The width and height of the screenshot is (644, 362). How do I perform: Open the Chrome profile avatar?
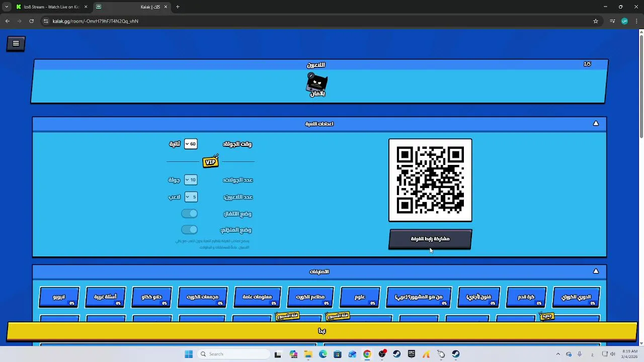(624, 21)
